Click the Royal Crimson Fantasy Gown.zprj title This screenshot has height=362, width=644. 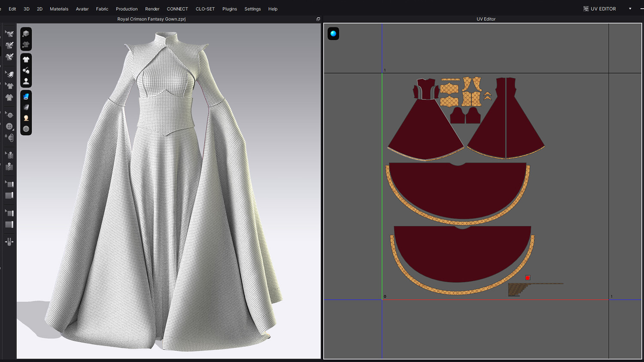(x=152, y=19)
